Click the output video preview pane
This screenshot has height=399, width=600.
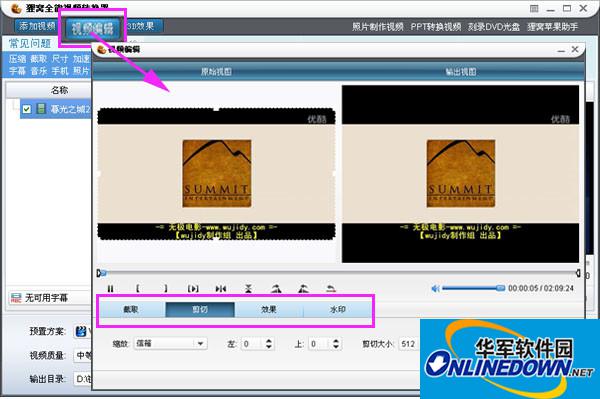(460, 174)
